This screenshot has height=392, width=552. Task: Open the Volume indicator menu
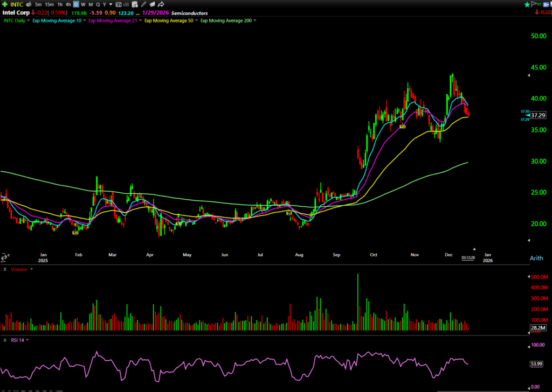tap(32, 269)
